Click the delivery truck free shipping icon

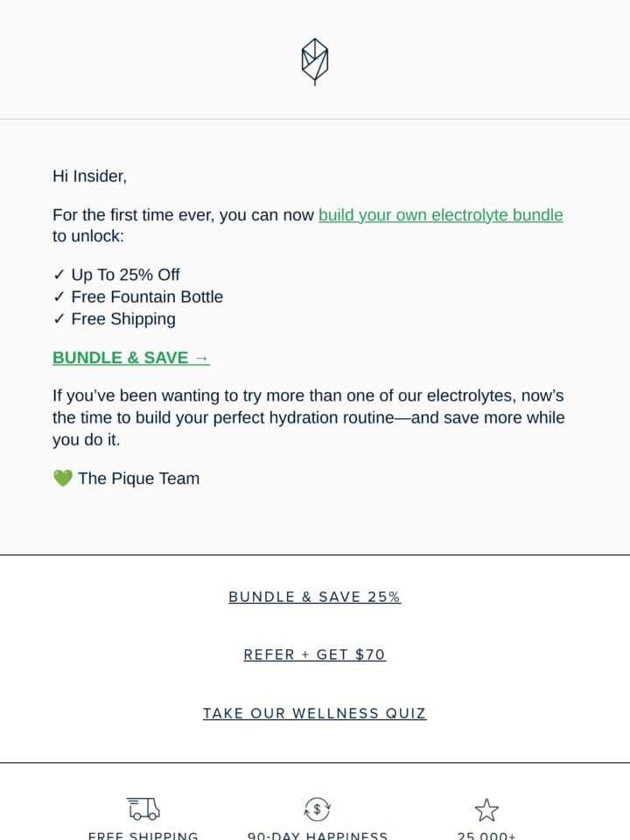coord(143,808)
